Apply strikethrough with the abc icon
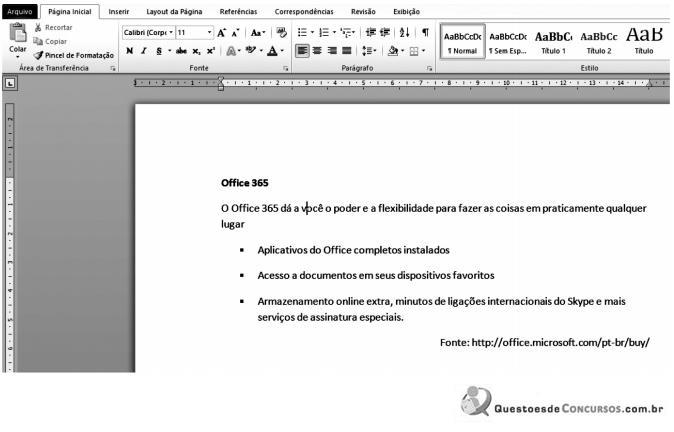 tap(181, 51)
